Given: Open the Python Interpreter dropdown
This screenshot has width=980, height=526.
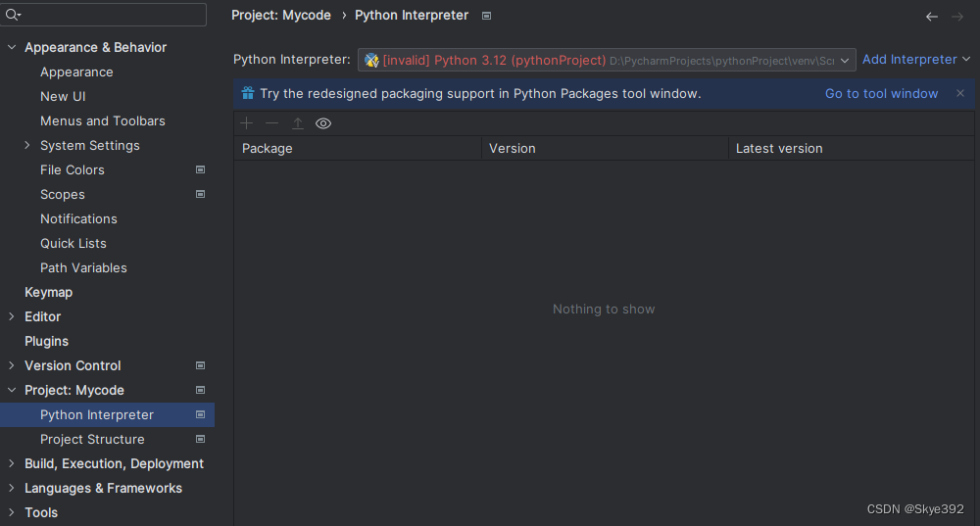Looking at the screenshot, I should pyautogui.click(x=607, y=60).
